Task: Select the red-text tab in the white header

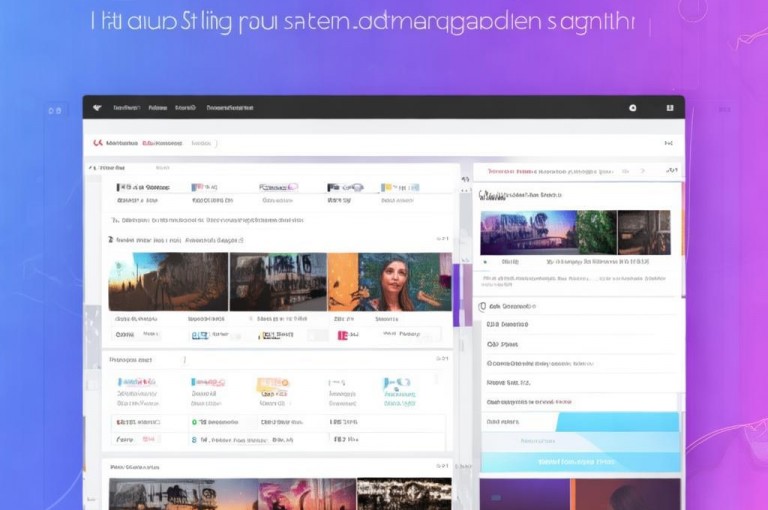Action: click(162, 143)
